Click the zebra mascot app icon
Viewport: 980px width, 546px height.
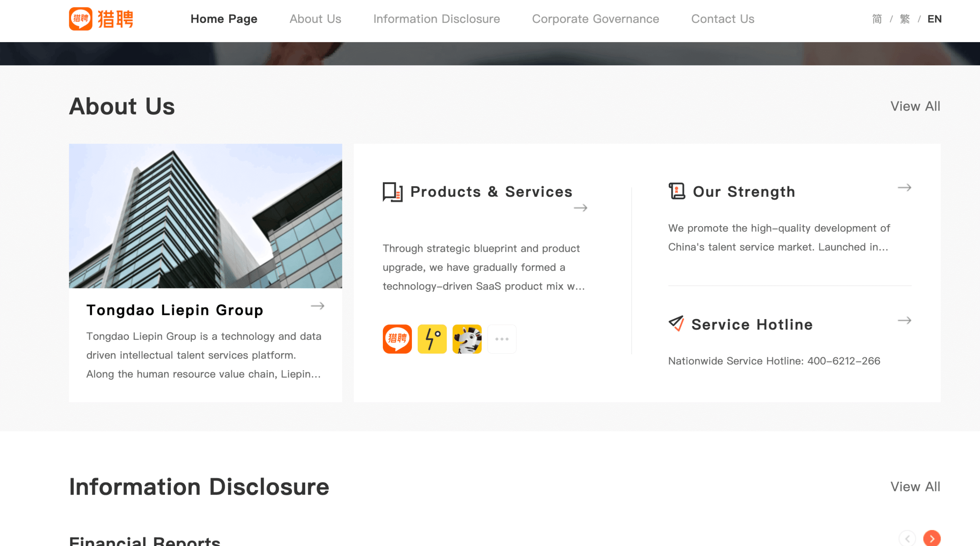coord(467,339)
